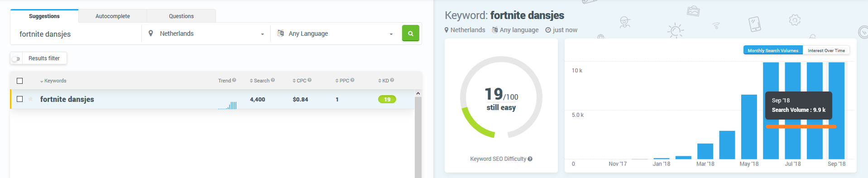Click the trend sparkline for fortnite dansjes
The image size is (868, 178).
click(x=227, y=105)
